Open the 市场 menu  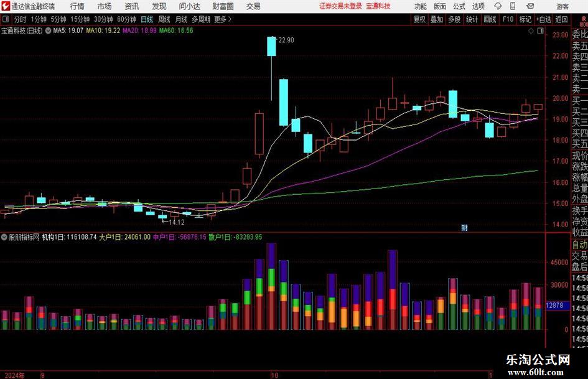coord(105,6)
